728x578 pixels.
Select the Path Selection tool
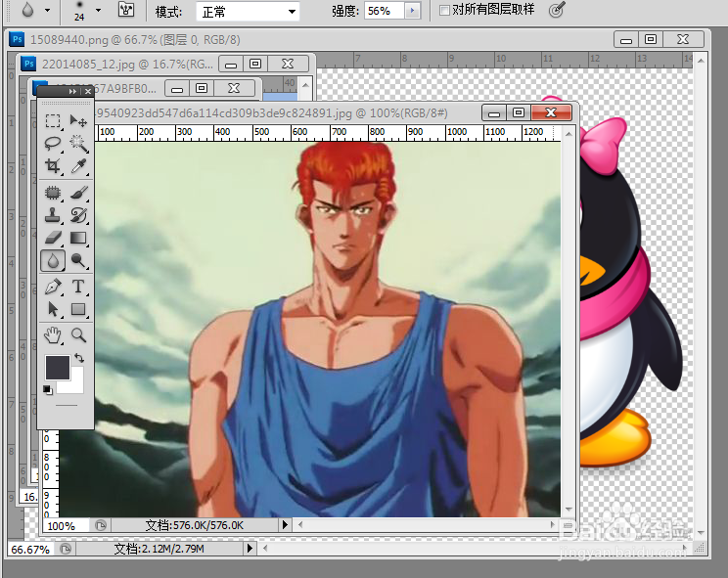point(53,309)
